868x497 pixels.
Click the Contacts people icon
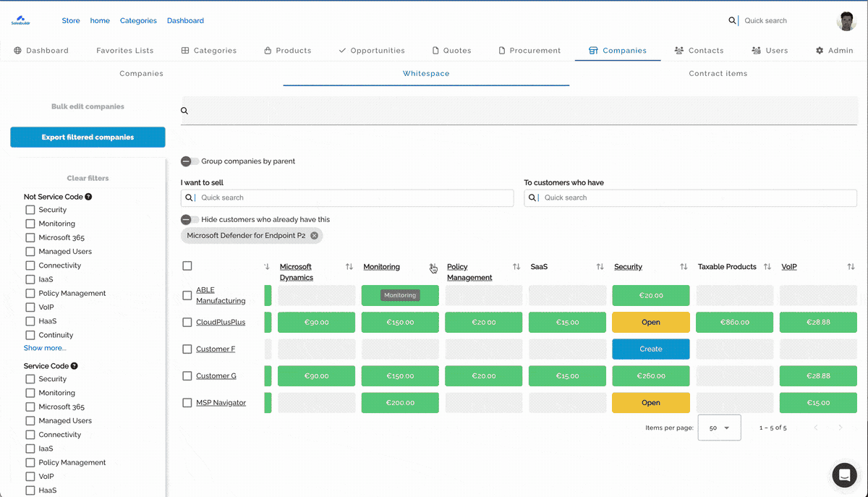click(x=679, y=51)
